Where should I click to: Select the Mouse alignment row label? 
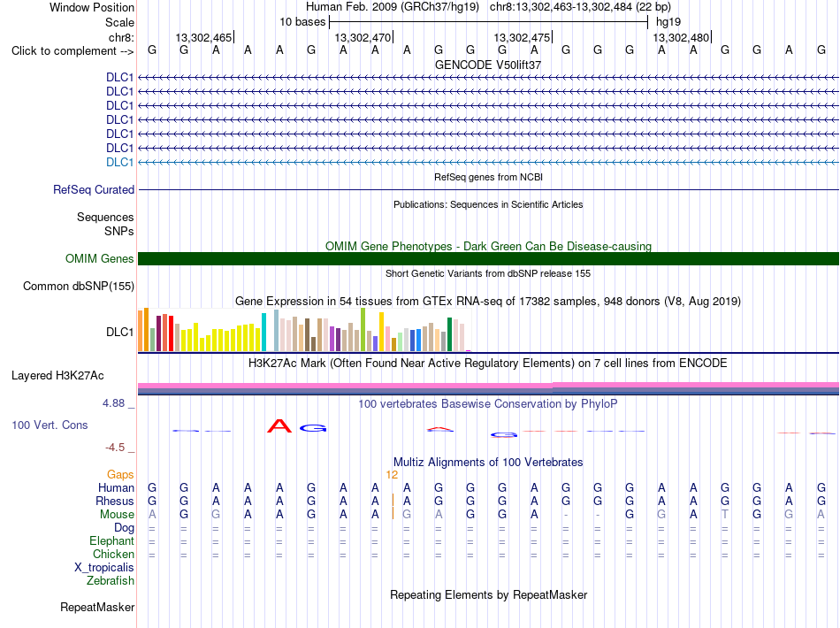(117, 515)
